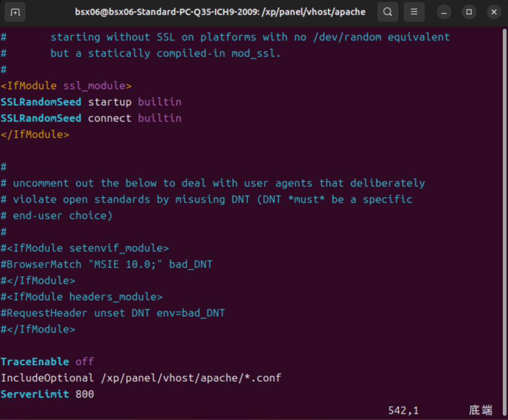Click the TraceEnable off directive
Screen dimensions: 508x420
pos(47,361)
